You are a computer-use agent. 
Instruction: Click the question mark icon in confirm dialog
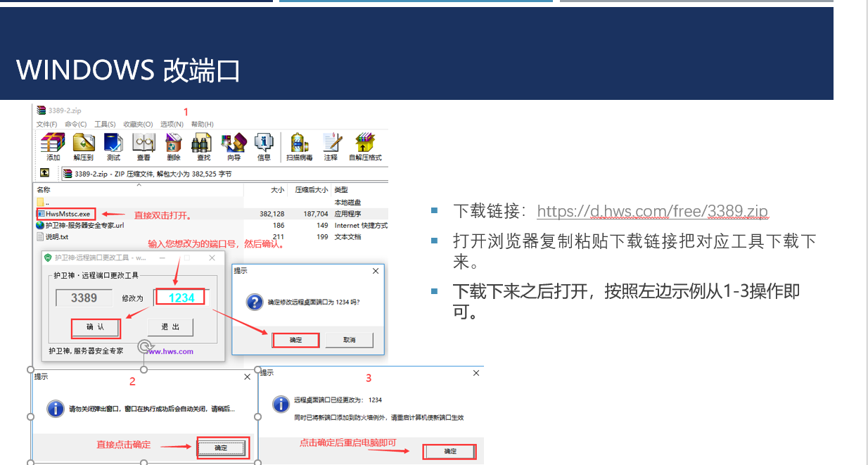[x=254, y=302]
